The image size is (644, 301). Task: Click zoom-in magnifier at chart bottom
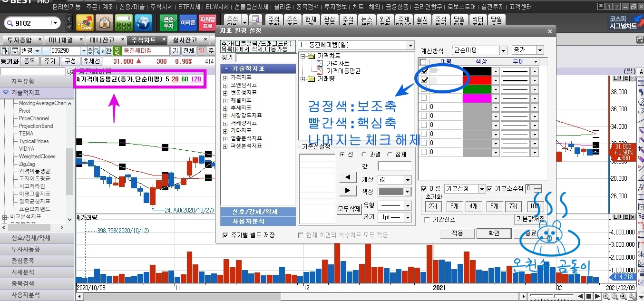click(x=606, y=297)
